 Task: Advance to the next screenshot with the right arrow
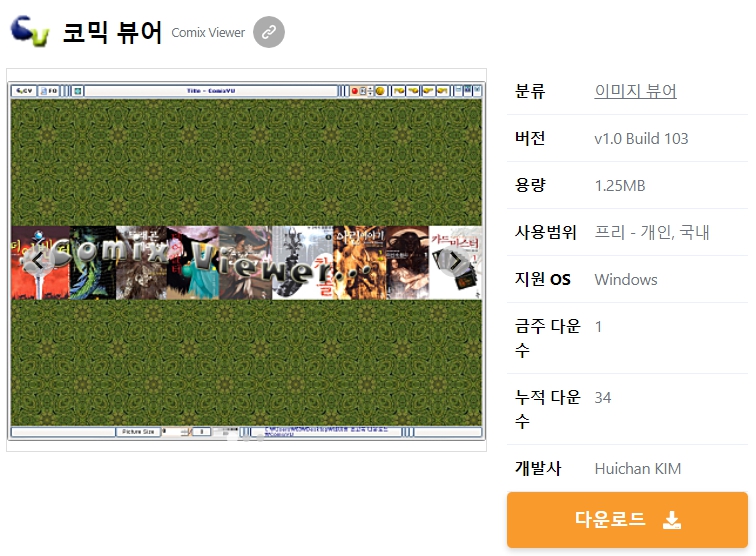pyautogui.click(x=455, y=261)
